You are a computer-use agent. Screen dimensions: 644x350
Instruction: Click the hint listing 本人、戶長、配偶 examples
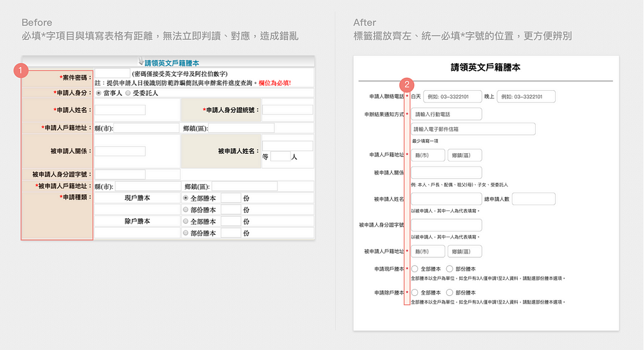tap(460, 185)
